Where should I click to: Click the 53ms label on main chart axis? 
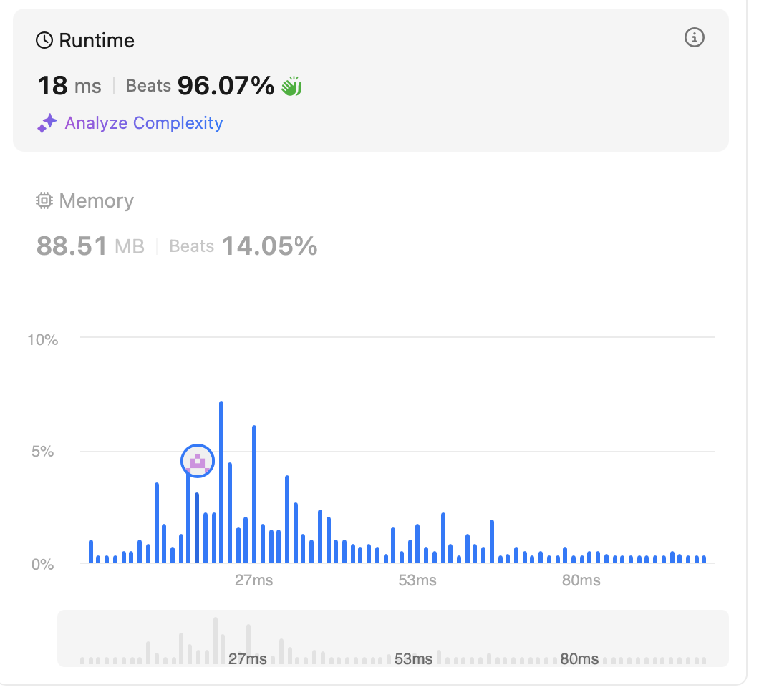[417, 580]
